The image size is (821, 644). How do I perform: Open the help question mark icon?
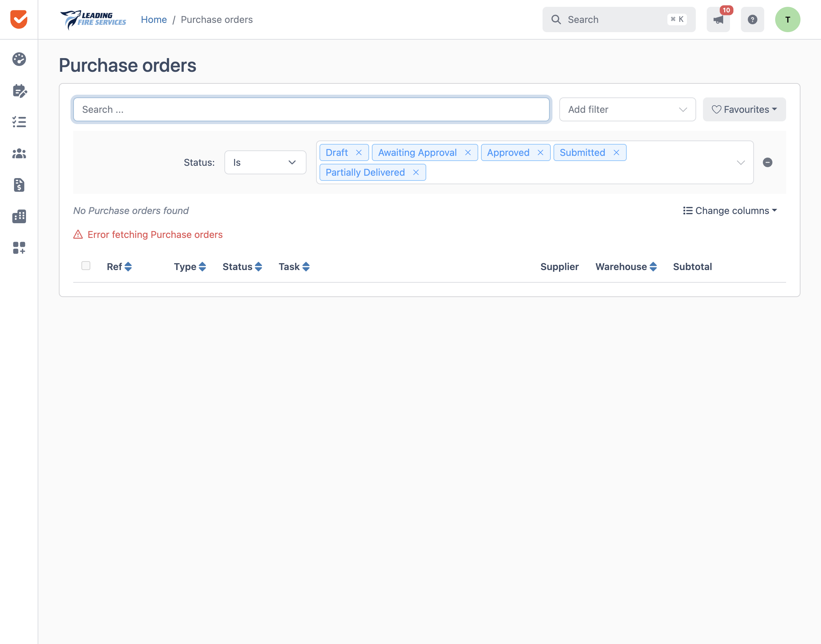click(752, 19)
